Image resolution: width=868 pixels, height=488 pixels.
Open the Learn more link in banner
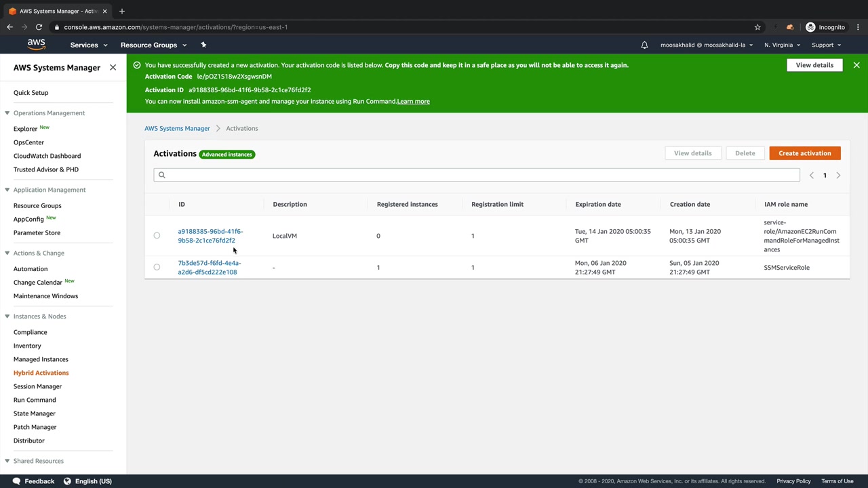[413, 102]
